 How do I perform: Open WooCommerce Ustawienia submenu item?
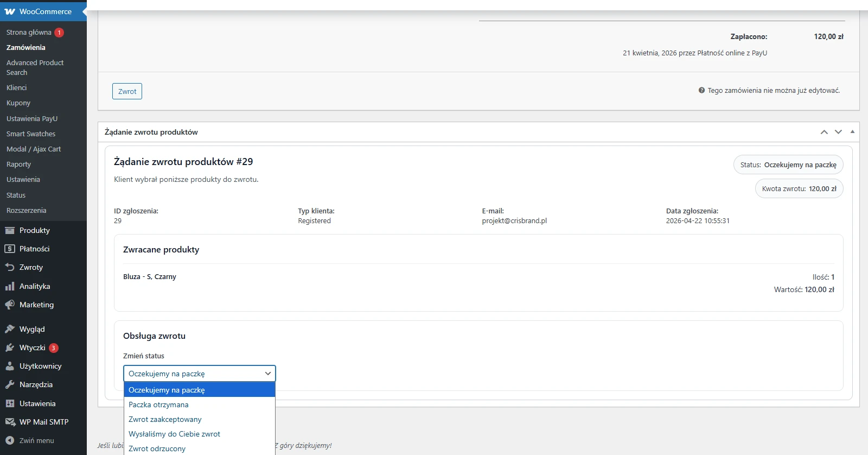tap(23, 179)
